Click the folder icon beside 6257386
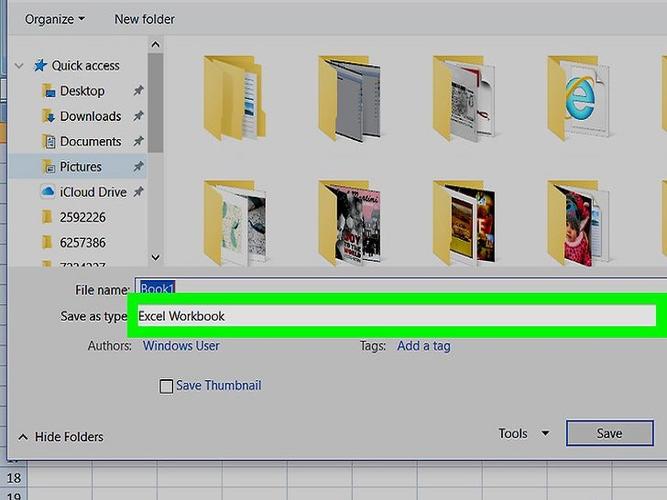This screenshot has width=667, height=500. pyautogui.click(x=47, y=243)
